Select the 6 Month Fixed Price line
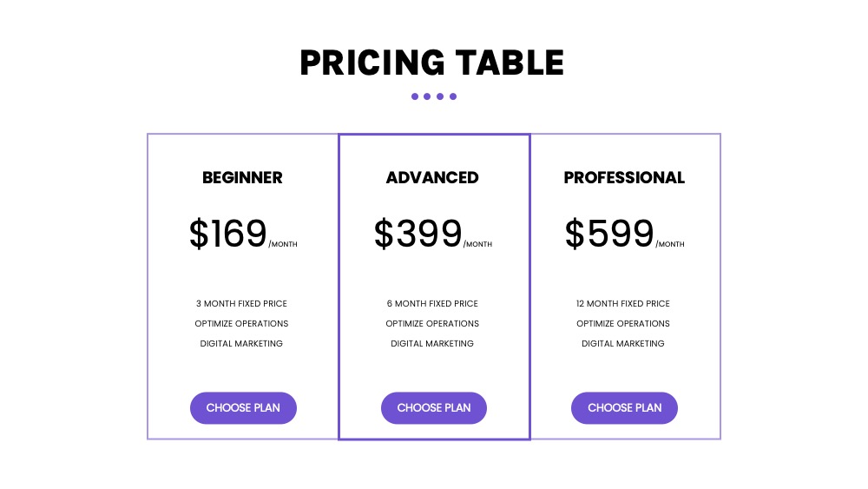 [x=432, y=303]
